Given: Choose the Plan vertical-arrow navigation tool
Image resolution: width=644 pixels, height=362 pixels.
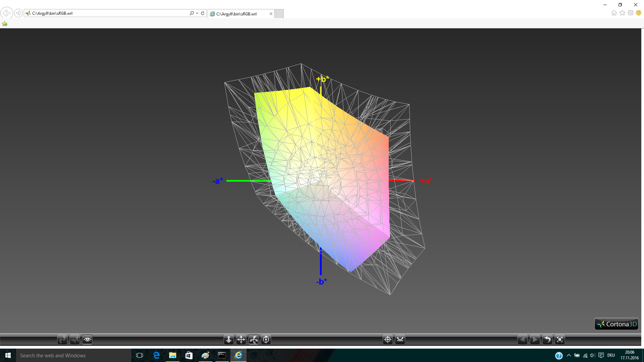Looking at the screenshot, I should (x=228, y=340).
